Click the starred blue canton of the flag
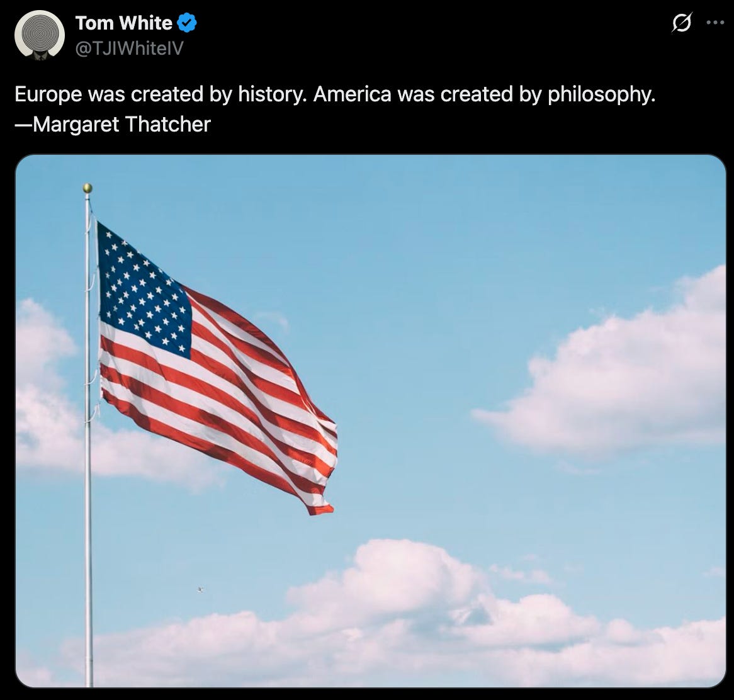The width and height of the screenshot is (734, 700). (x=144, y=290)
